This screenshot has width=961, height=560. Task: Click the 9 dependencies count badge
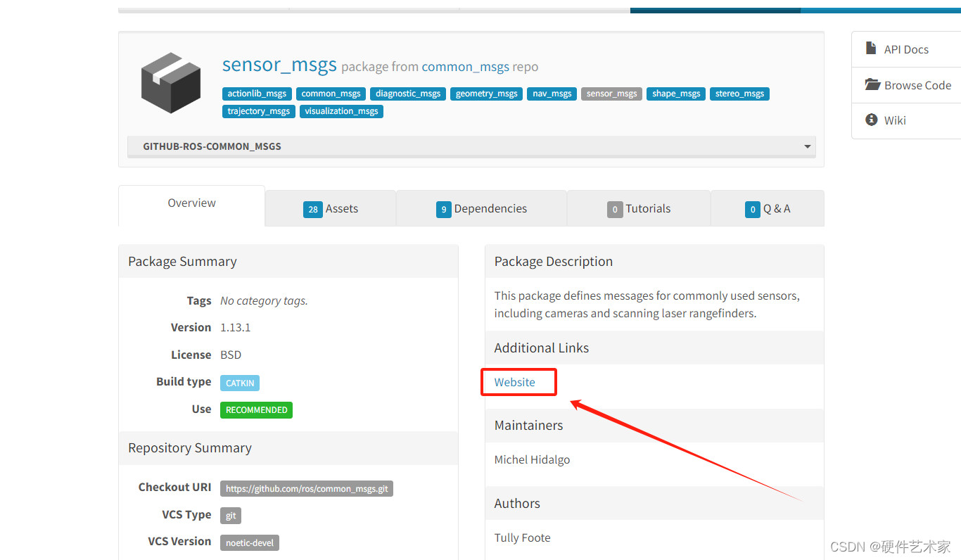point(443,209)
